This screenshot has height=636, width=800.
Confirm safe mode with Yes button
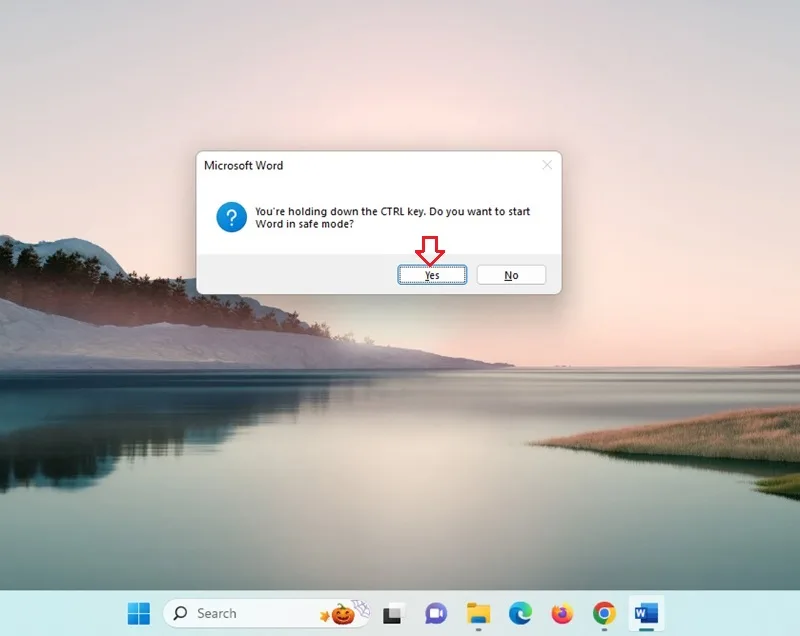[x=432, y=275]
